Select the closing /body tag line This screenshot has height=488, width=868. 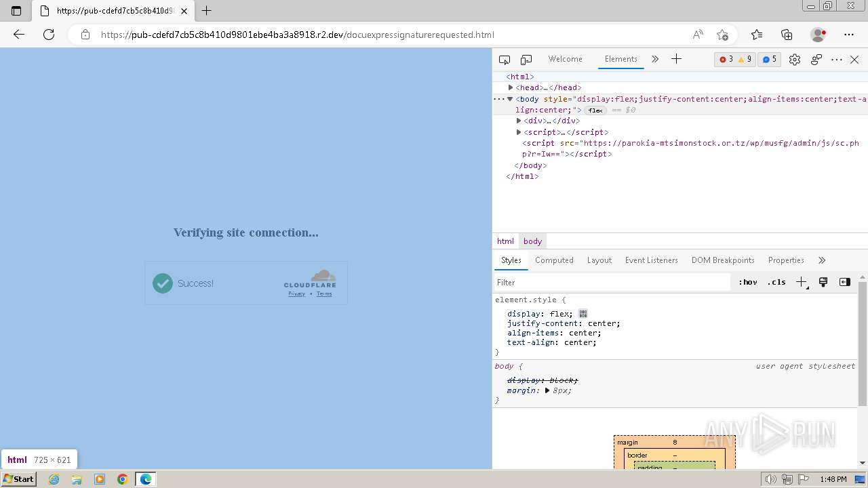point(530,165)
